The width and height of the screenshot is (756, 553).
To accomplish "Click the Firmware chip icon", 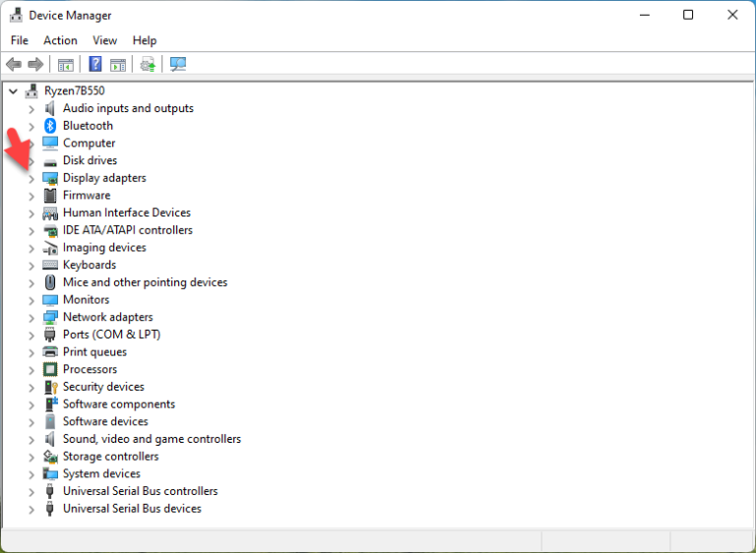I will click(x=50, y=195).
